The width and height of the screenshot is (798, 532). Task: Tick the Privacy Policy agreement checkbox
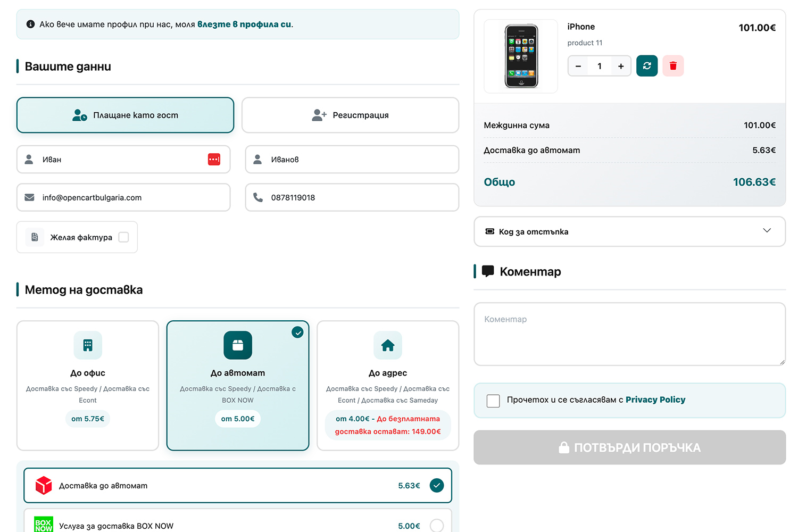(x=493, y=401)
